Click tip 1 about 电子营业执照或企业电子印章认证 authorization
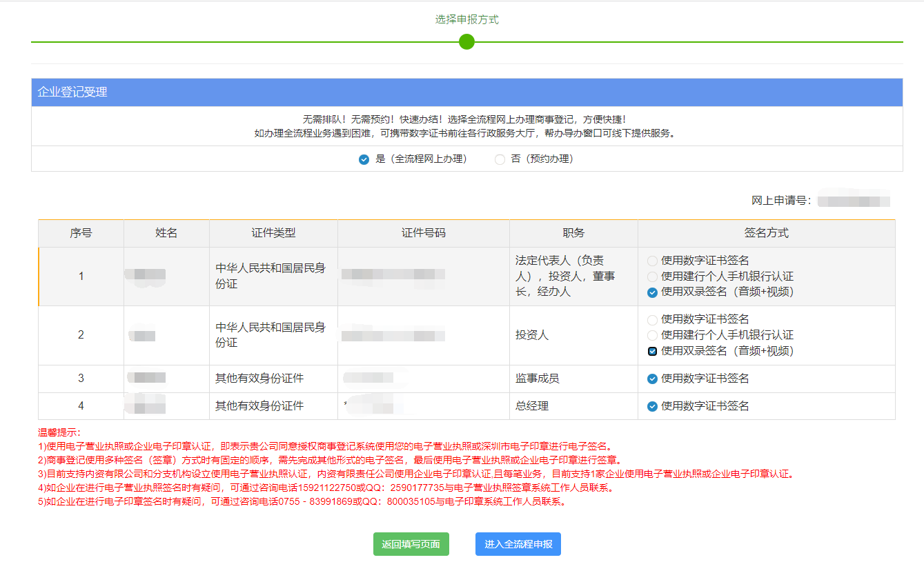 coord(326,446)
